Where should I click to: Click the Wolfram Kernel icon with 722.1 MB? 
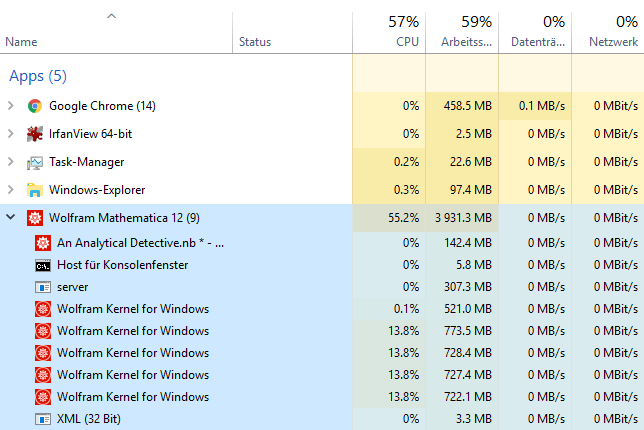tap(43, 397)
